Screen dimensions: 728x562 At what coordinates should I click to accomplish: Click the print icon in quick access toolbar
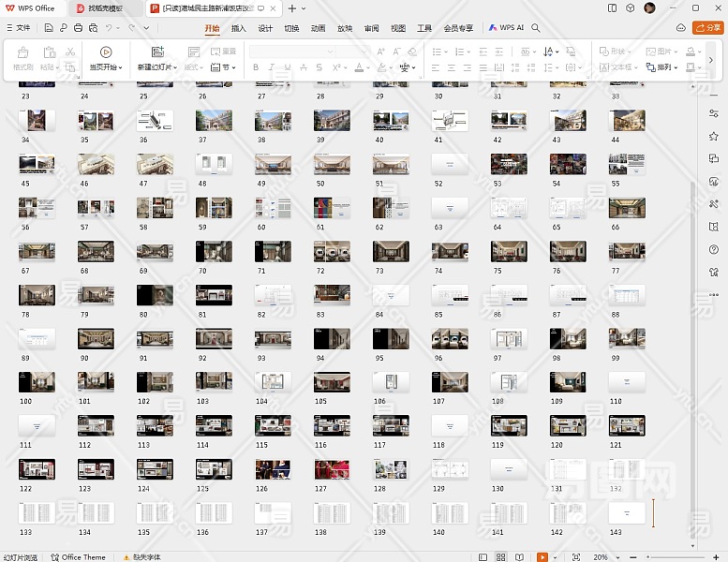point(77,28)
